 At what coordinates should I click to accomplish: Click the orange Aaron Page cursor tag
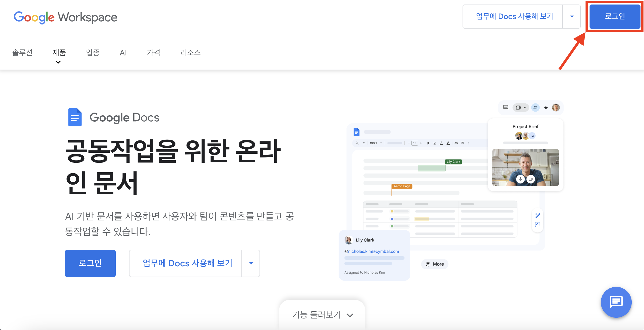coord(402,186)
